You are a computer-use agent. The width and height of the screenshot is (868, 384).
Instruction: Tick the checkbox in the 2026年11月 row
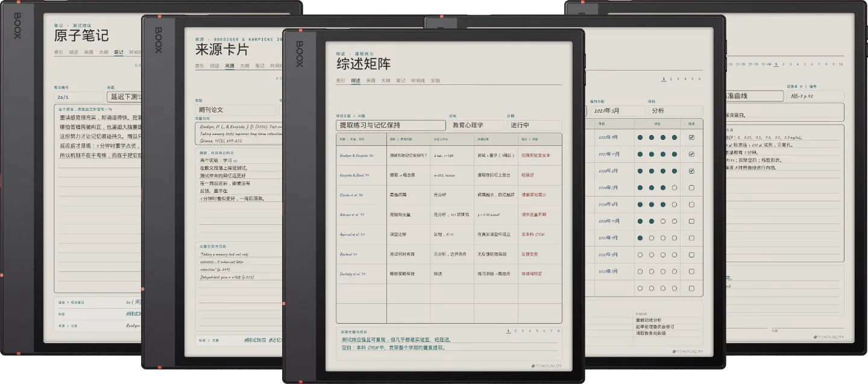[691, 221]
